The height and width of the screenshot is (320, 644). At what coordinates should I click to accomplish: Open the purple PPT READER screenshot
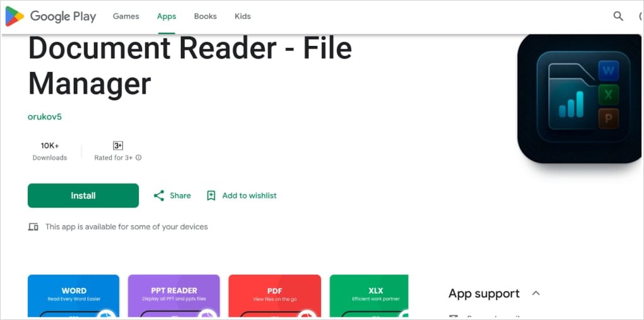(x=174, y=296)
